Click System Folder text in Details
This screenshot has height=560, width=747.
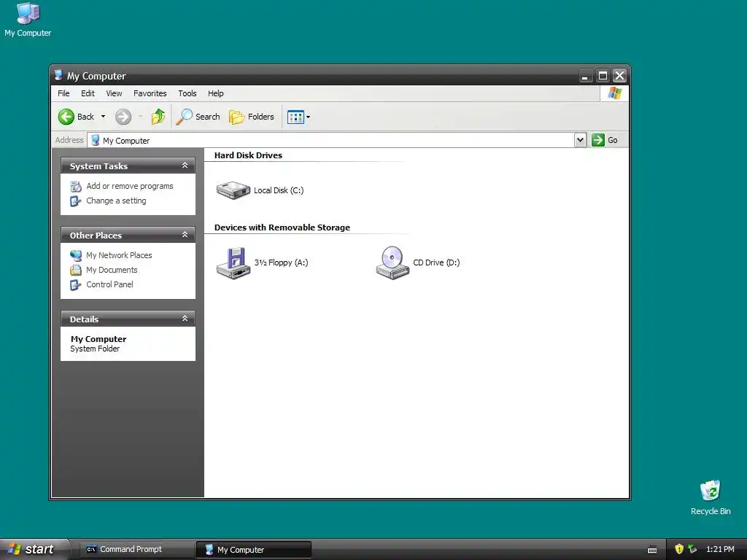(95, 349)
